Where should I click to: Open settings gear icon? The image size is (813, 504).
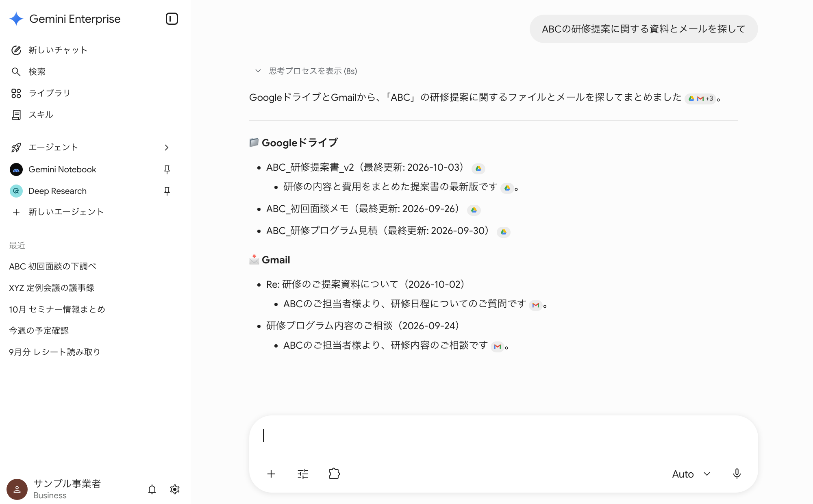[175, 489]
